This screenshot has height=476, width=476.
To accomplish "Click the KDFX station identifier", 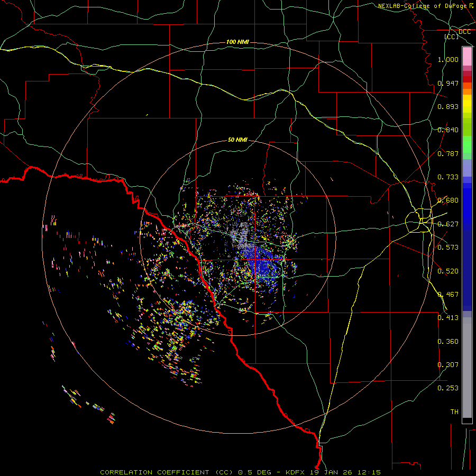I will click(296, 472).
